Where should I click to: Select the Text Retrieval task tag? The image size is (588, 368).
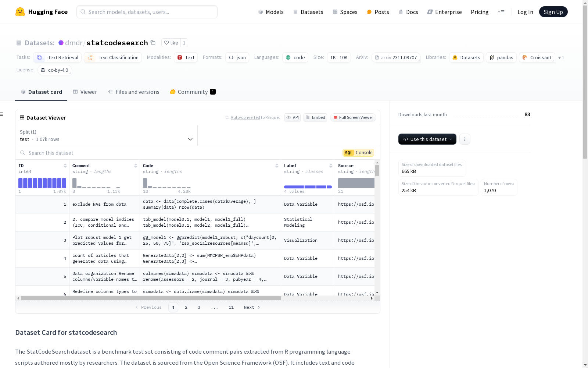coord(57,57)
